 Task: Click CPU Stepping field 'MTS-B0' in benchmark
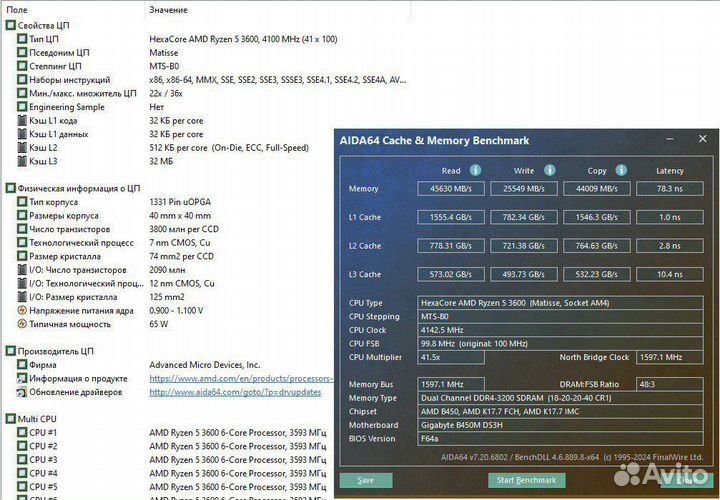point(560,317)
